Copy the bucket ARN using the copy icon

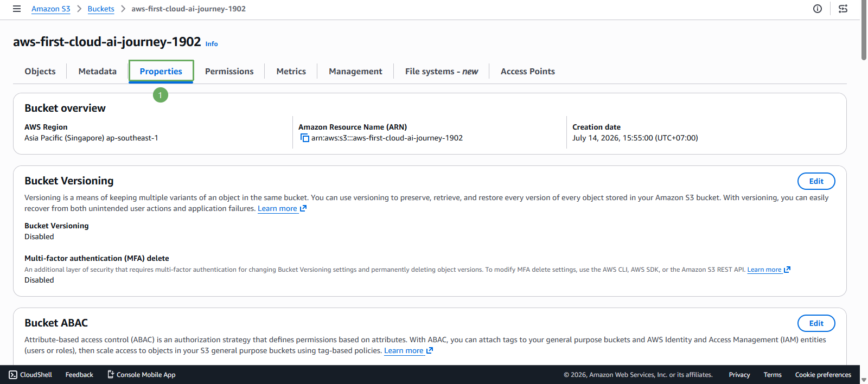tap(304, 138)
